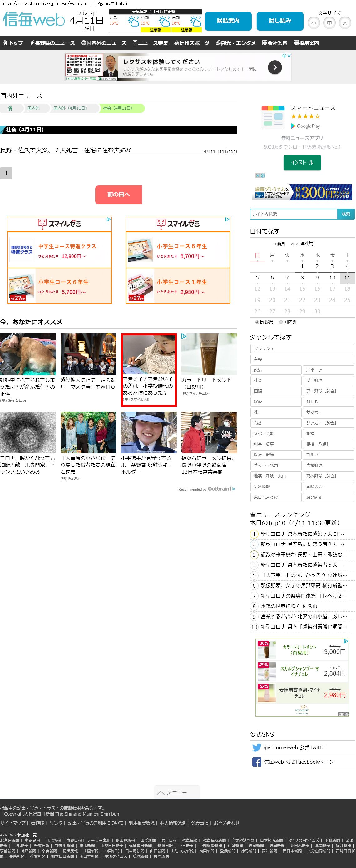Image resolution: width=356 pixels, height=868 pixels.
Task: Open the フラッシュ genre
Action: [302, 348]
